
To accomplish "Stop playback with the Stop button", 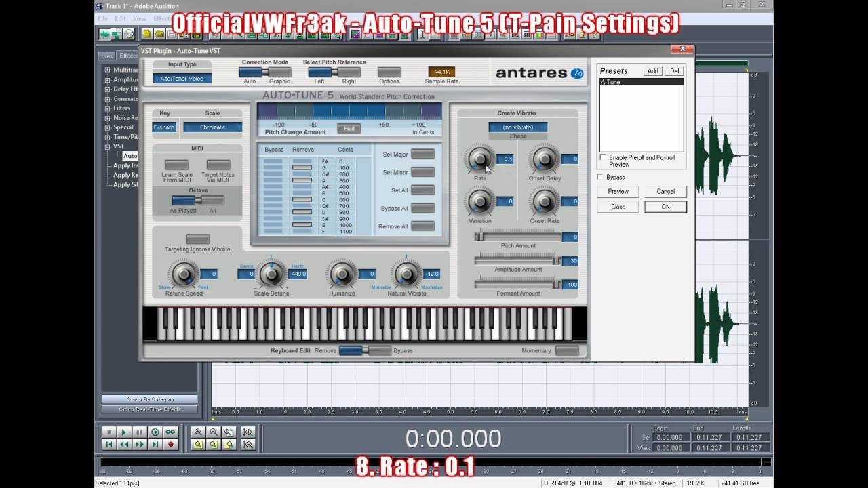I will click(108, 432).
